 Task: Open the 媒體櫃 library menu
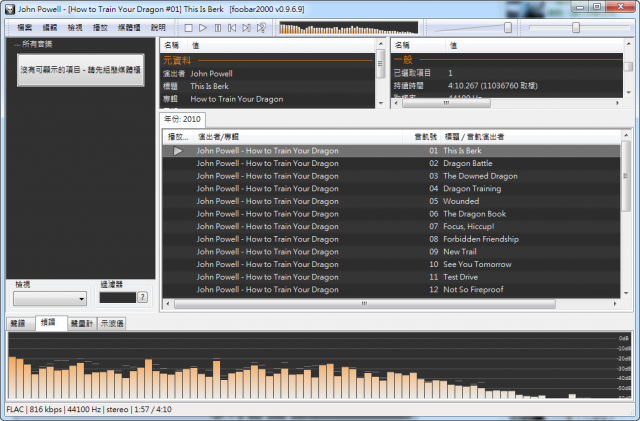tap(129, 28)
